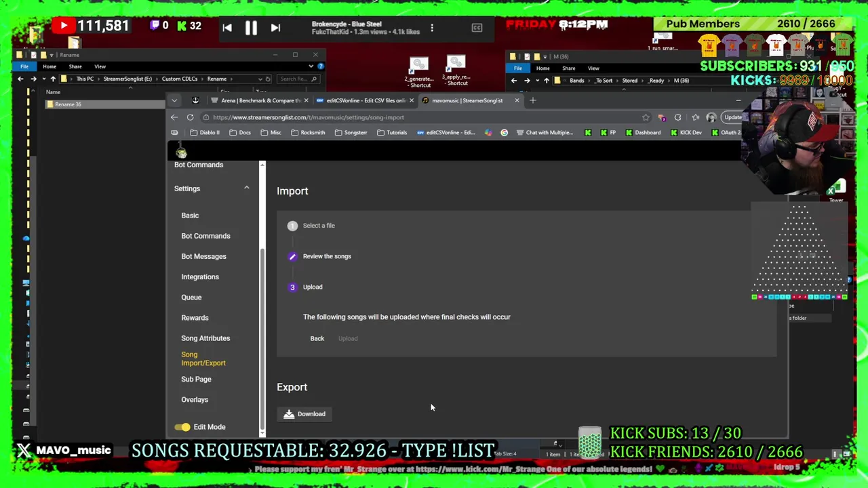The width and height of the screenshot is (868, 488).
Task: Skip to previous track in music player
Action: click(x=227, y=28)
